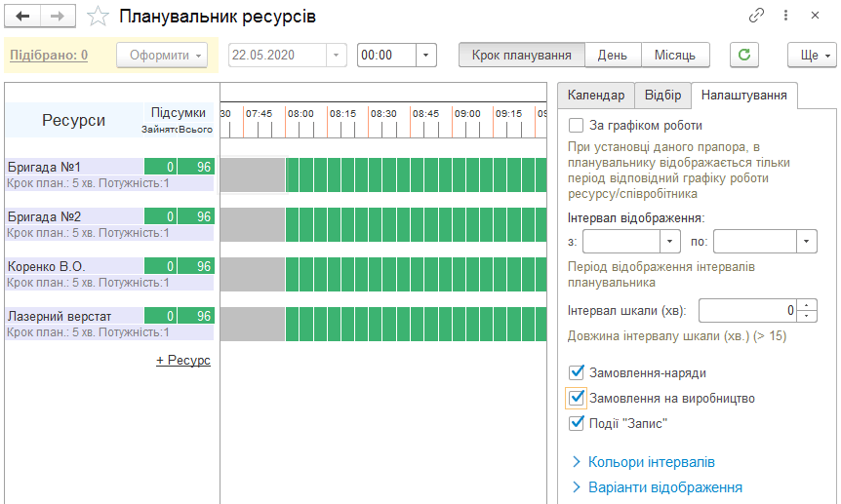The image size is (841, 504).
Task: Open the interval start 'з' dropdown
Action: click(670, 242)
